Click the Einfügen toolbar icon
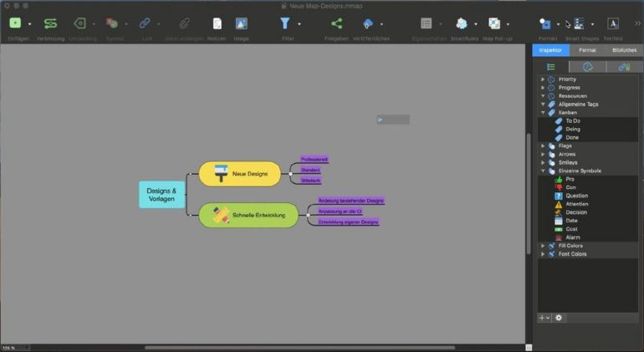Image resolution: width=644 pixels, height=352 pixels. tap(15, 23)
